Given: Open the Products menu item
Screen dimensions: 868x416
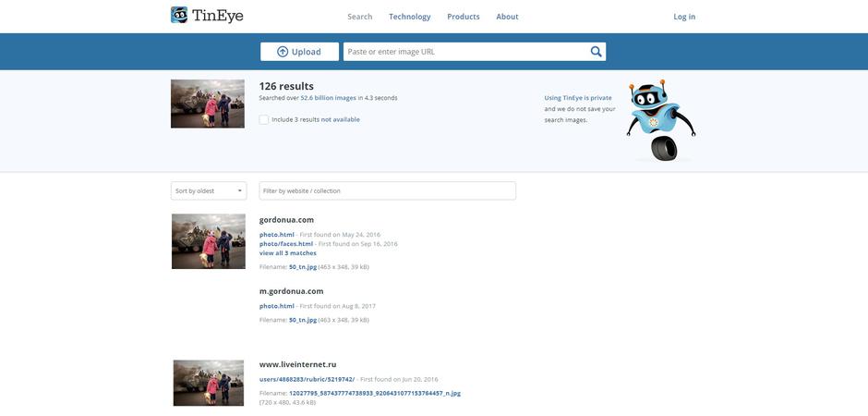Looking at the screenshot, I should [463, 17].
